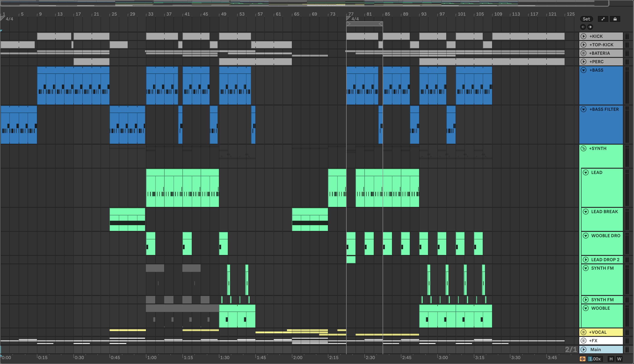634x364 pixels.
Task: Click the loop brace start handle
Action: [x=349, y=24]
